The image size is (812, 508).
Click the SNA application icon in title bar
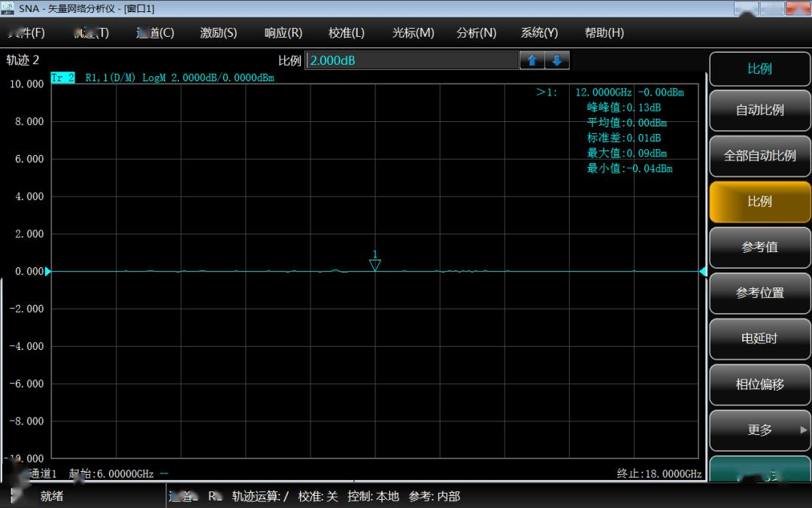(8, 8)
